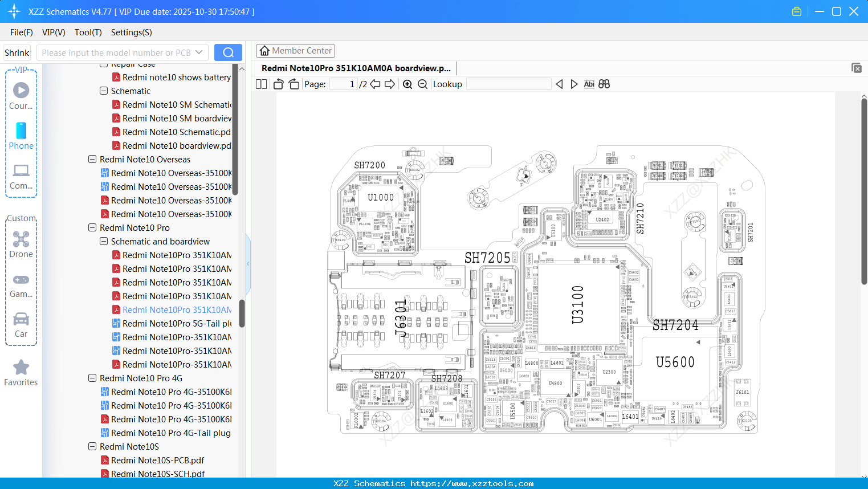
Task: Collapse the Schematic and boardview node
Action: coord(104,242)
